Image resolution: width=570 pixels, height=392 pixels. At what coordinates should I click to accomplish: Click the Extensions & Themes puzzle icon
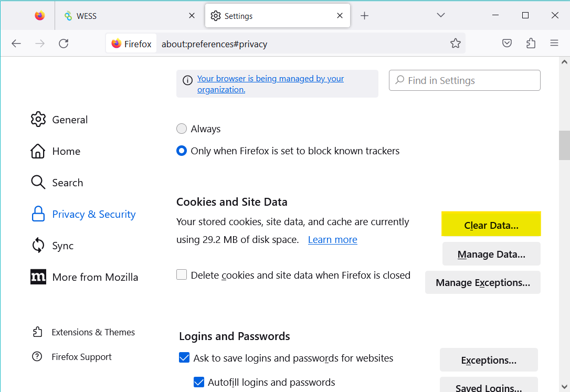(37, 332)
